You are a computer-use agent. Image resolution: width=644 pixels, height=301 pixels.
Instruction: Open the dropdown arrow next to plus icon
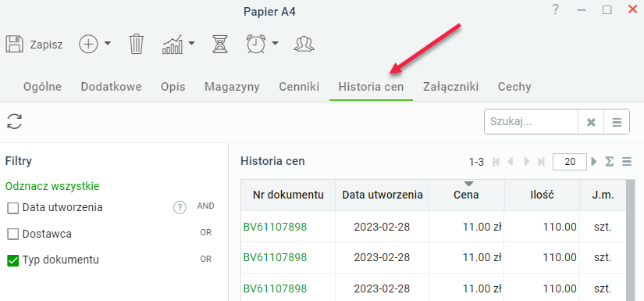tap(107, 43)
